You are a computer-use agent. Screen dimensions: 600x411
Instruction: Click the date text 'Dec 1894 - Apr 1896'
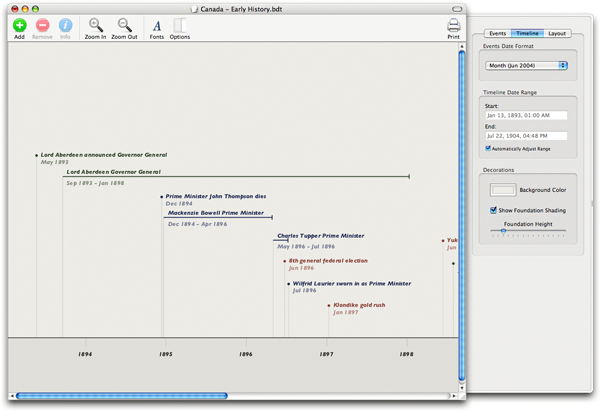coord(197,224)
